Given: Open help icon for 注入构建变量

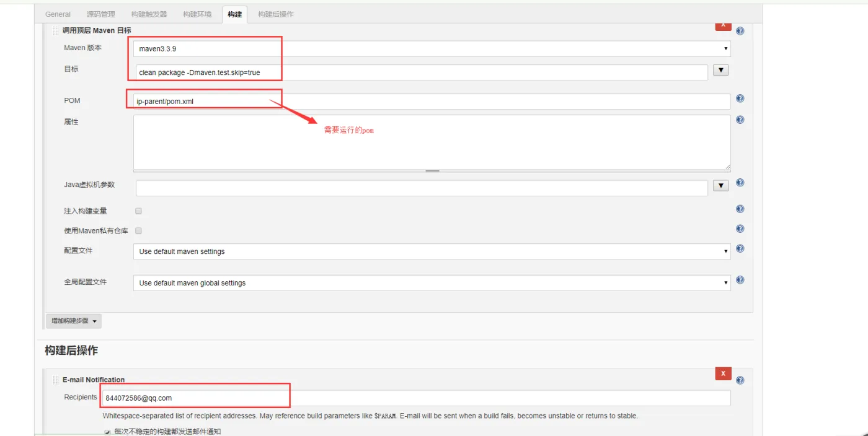Looking at the screenshot, I should (740, 209).
